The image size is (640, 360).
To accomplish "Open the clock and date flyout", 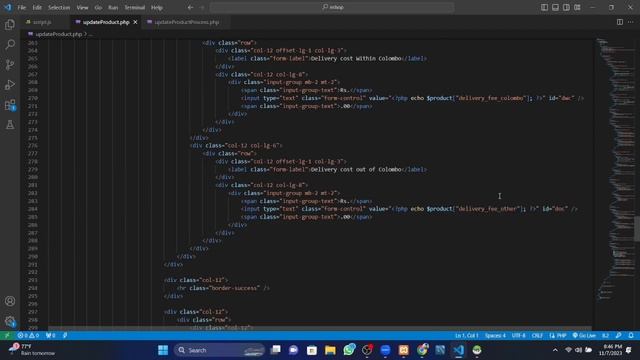I will point(610,350).
